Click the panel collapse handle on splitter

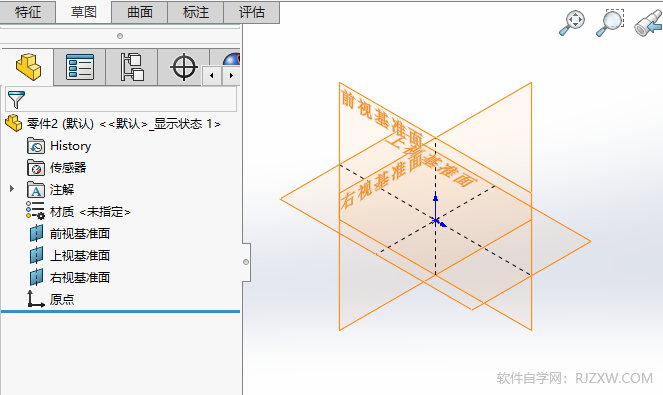[x=246, y=262]
